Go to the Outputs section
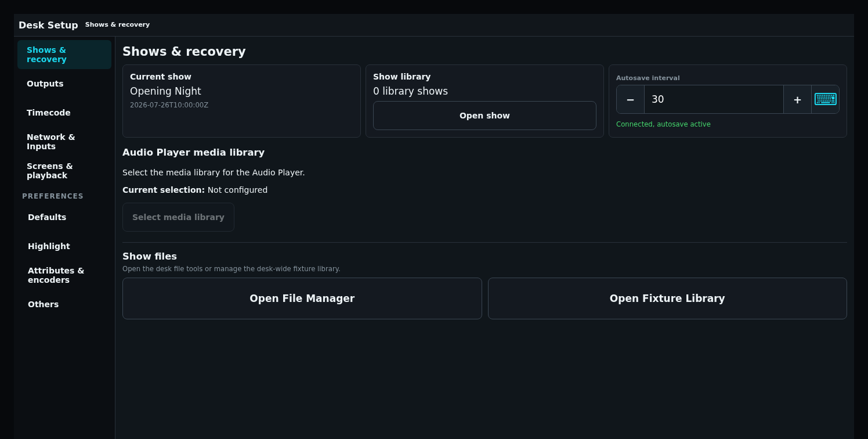 point(64,84)
